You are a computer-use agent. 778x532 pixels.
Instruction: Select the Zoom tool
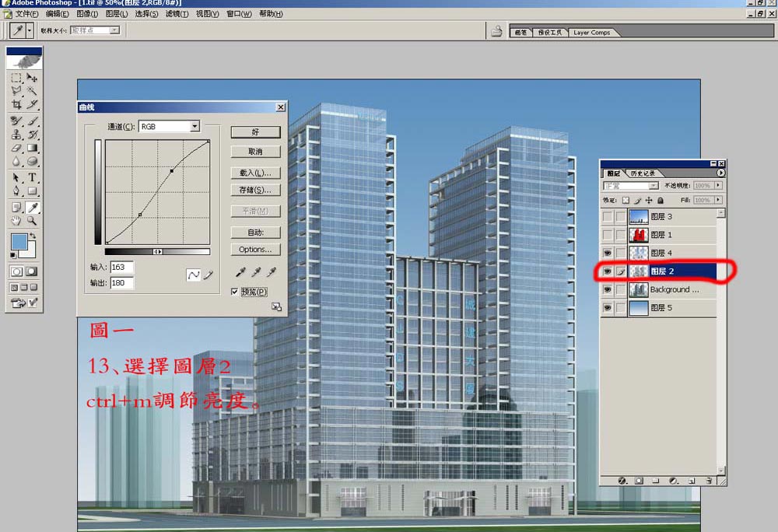(x=32, y=221)
